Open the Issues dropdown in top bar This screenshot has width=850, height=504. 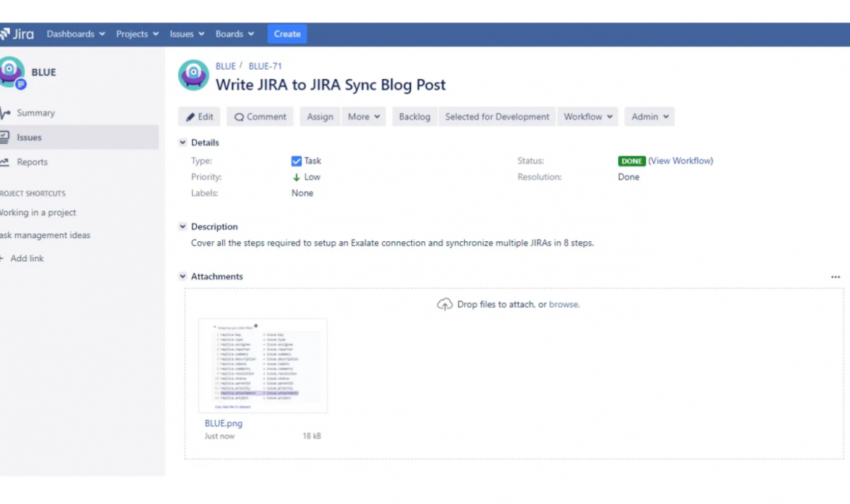(x=187, y=33)
